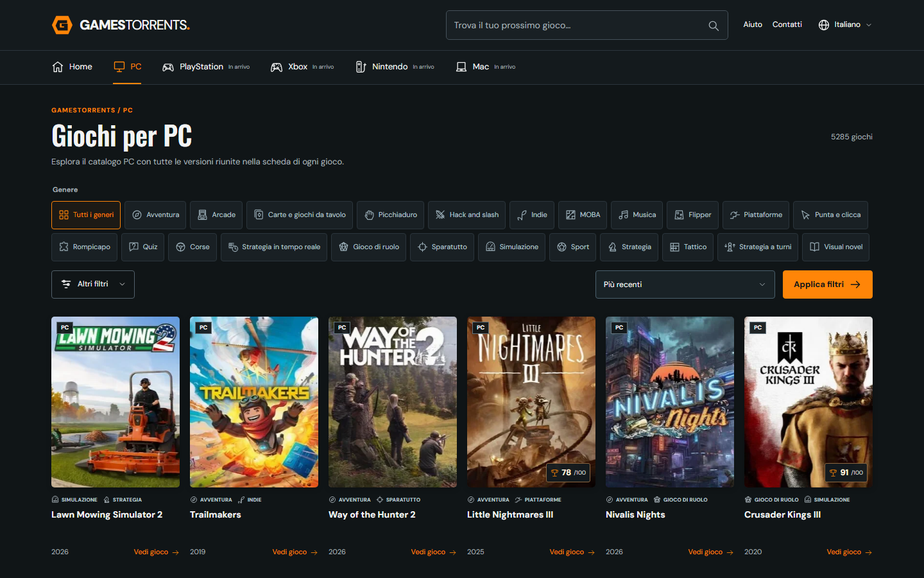Open the Contatti menu link
Image resolution: width=924 pixels, height=578 pixels.
787,24
